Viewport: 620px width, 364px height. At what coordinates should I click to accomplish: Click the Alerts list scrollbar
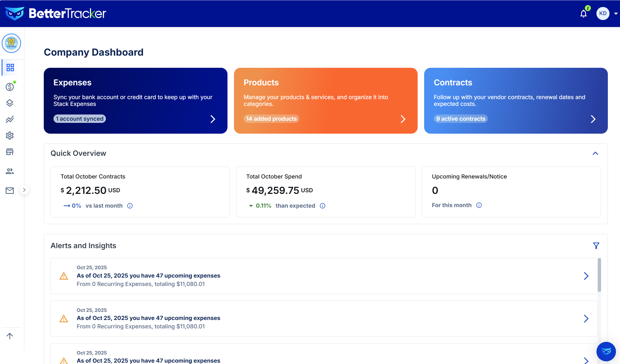point(599,275)
